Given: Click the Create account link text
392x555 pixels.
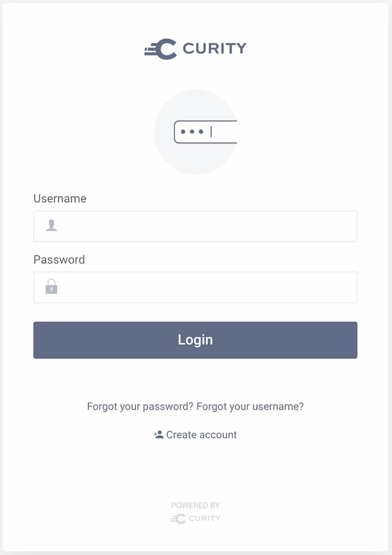Looking at the screenshot, I should (201, 434).
